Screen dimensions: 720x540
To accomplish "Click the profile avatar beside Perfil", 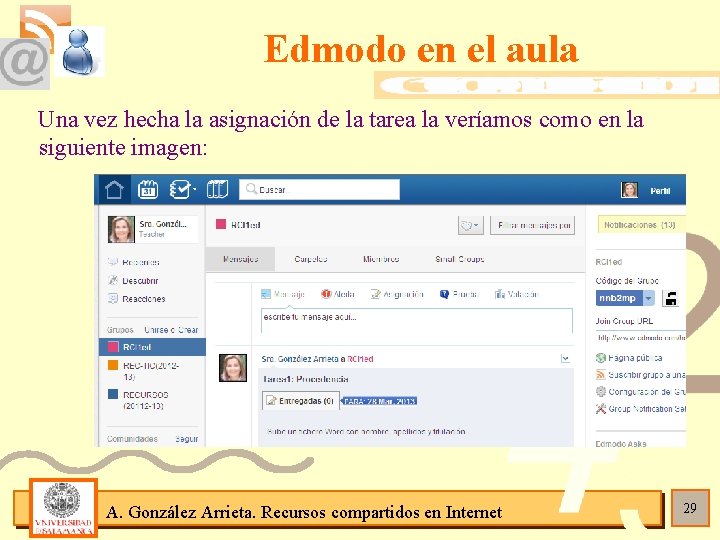I will (x=629, y=190).
